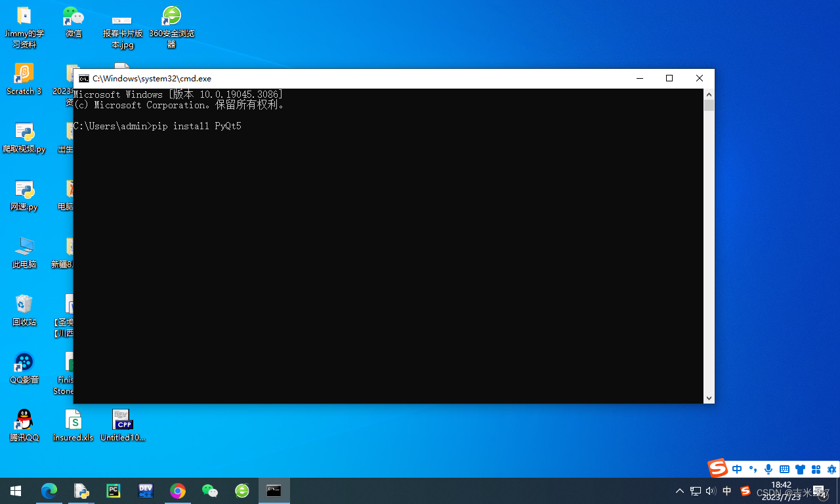
Task: Click the Microsoft Windows version line
Action: [x=178, y=94]
